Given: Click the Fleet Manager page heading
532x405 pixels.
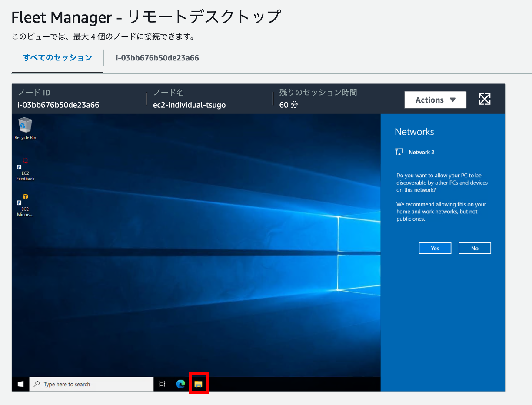Looking at the screenshot, I should (146, 17).
